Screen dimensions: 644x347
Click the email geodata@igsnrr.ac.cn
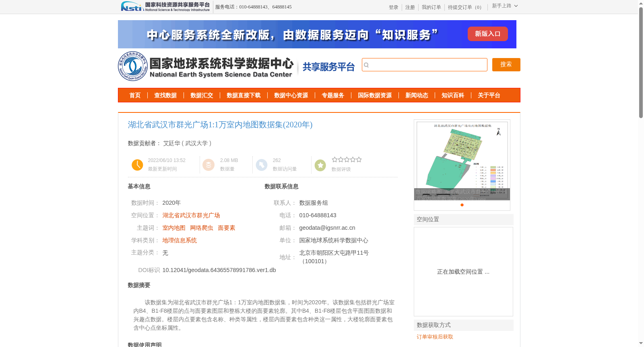click(x=327, y=228)
